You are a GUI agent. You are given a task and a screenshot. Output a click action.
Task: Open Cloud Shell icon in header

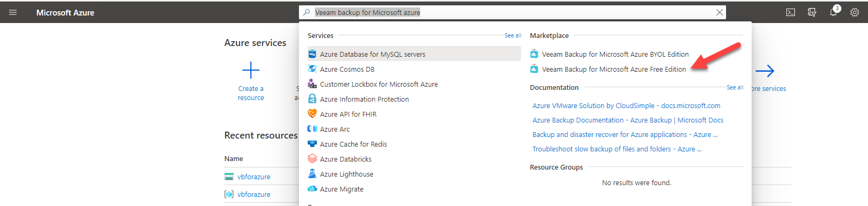791,12
